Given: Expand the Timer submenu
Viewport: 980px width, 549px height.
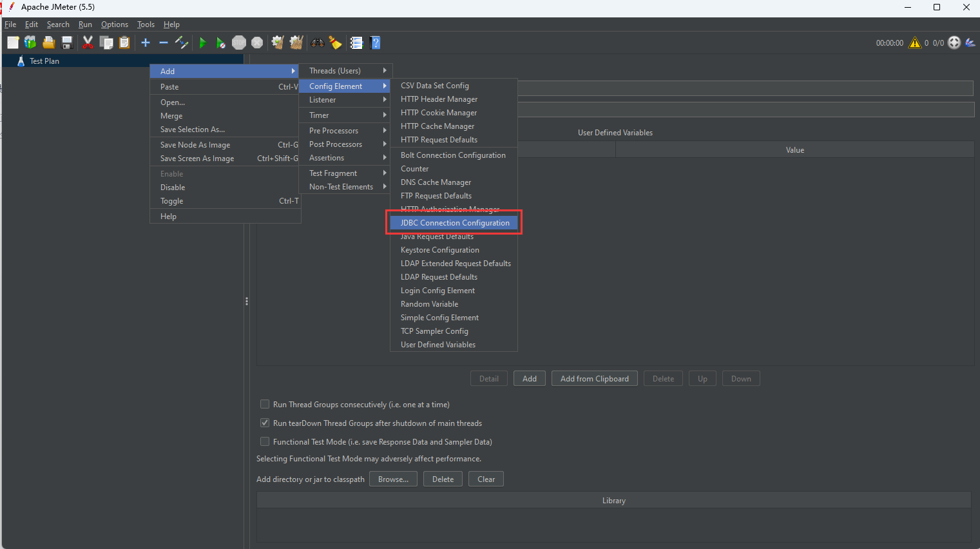Looking at the screenshot, I should tap(345, 115).
